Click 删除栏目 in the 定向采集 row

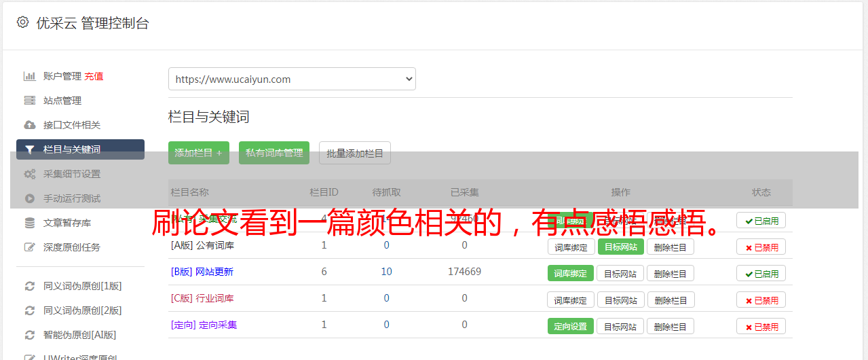pyautogui.click(x=671, y=326)
